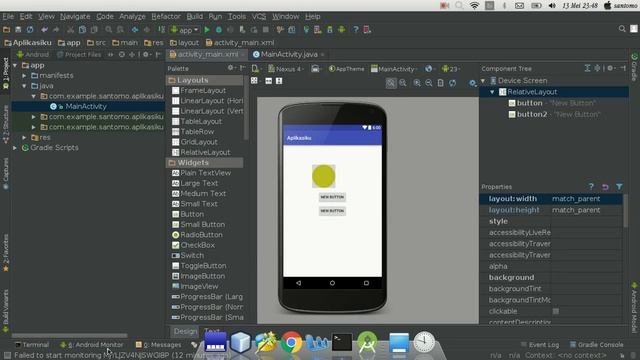Viewport: 640px width, 360px height.
Task: Click Zoom In in design toolbar
Action: tap(417, 83)
